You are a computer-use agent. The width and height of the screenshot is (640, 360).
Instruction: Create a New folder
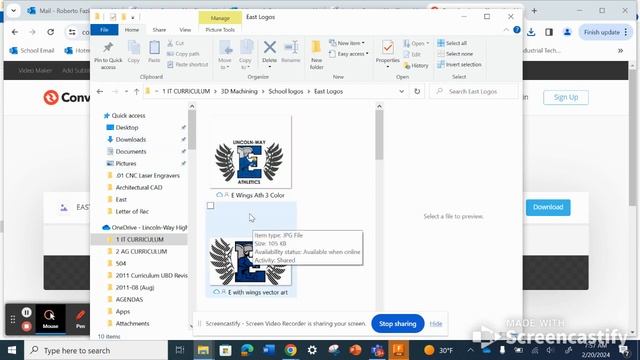(316, 55)
